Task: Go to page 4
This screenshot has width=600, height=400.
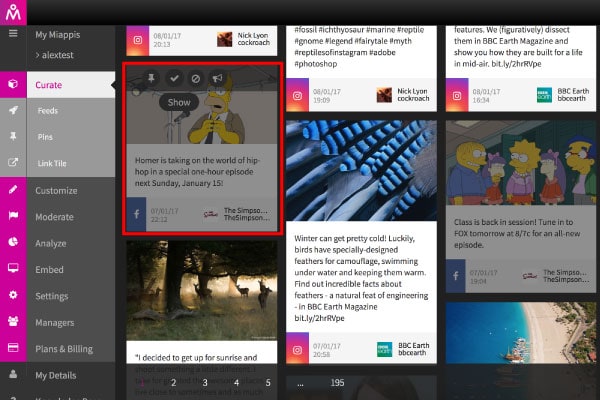Action: [x=236, y=382]
